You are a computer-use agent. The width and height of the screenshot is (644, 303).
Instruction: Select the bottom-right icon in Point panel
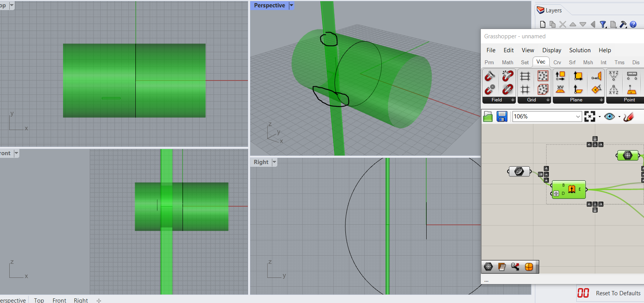click(632, 90)
